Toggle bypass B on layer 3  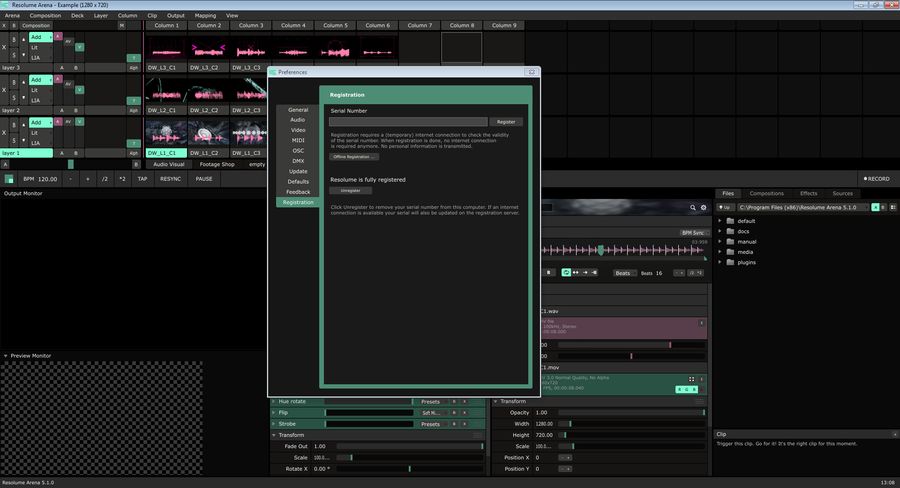click(14, 40)
